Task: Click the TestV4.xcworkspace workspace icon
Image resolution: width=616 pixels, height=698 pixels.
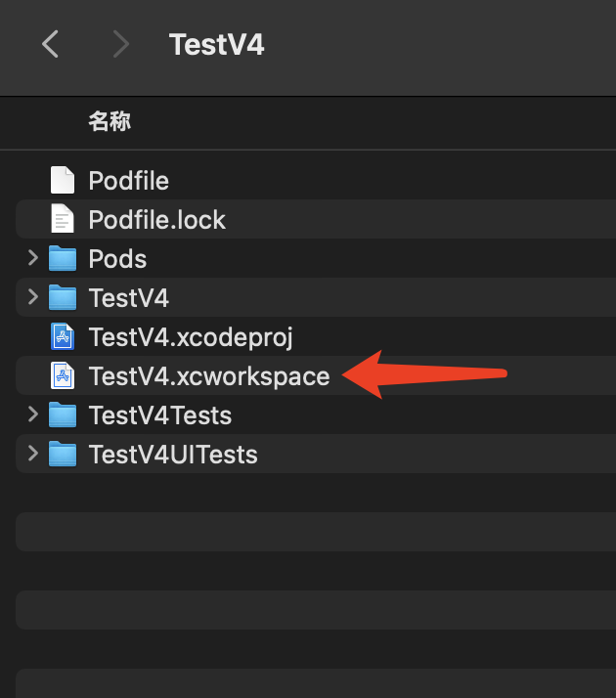Action: pos(63,376)
